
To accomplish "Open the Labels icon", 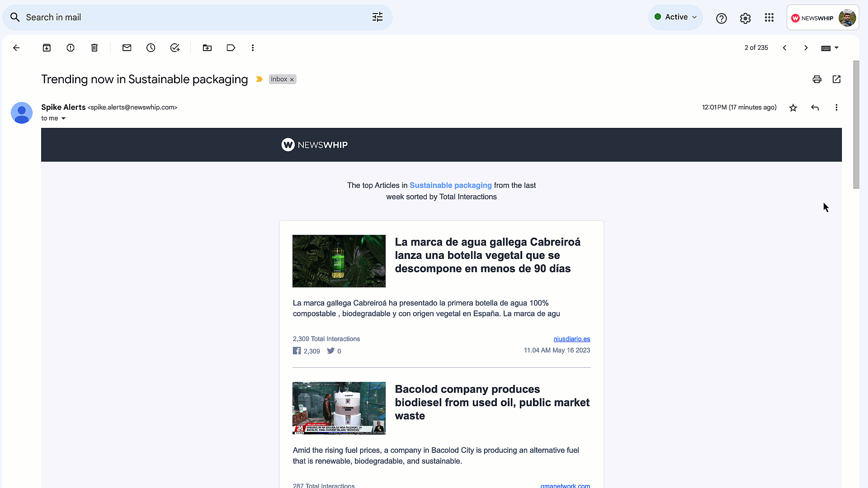I will [x=231, y=48].
